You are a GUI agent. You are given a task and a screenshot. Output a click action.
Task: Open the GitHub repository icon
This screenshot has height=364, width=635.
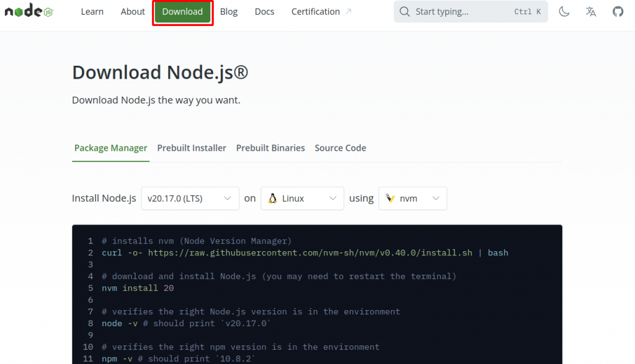pyautogui.click(x=618, y=11)
